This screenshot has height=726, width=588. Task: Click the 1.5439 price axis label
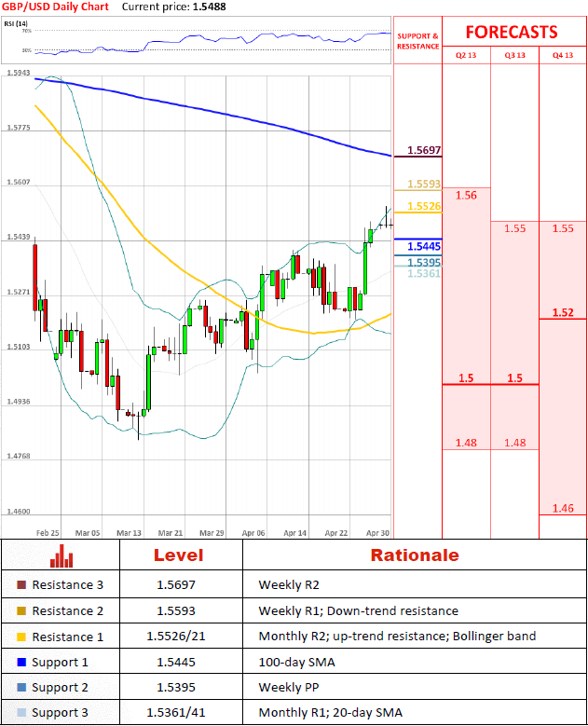(19, 237)
